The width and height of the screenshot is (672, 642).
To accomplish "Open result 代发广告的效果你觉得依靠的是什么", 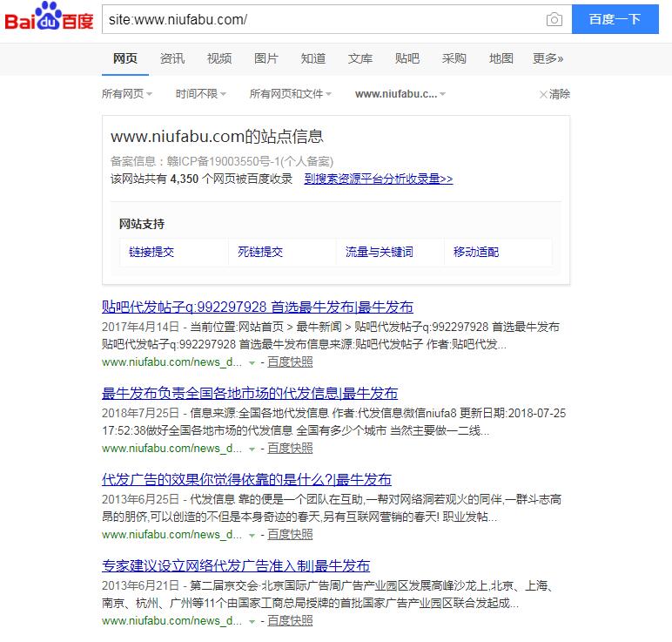I will [247, 479].
